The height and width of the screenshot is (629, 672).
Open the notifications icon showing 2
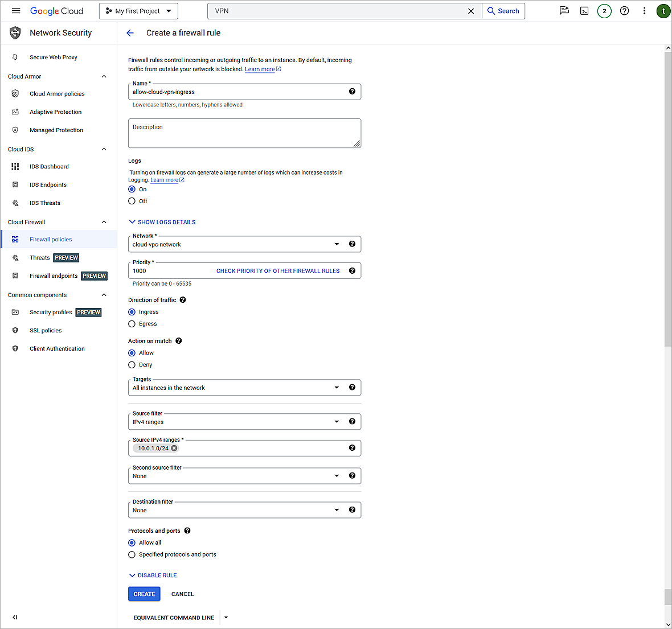pyautogui.click(x=604, y=11)
